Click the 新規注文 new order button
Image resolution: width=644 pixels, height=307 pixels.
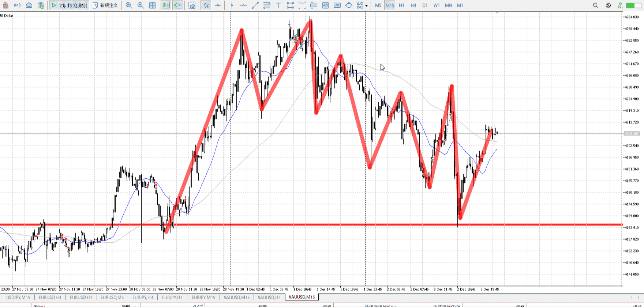coord(105,5)
